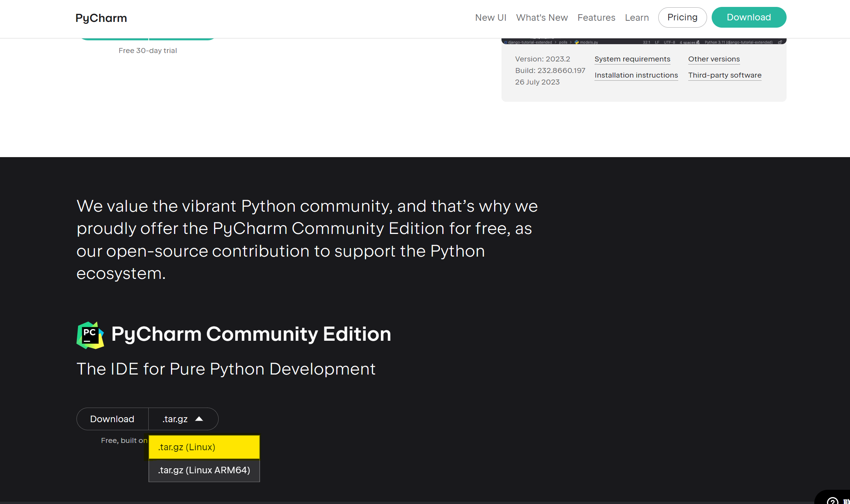Image resolution: width=850 pixels, height=504 pixels.
Task: Collapse the .tar.gz format dropdown
Action: [x=183, y=419]
